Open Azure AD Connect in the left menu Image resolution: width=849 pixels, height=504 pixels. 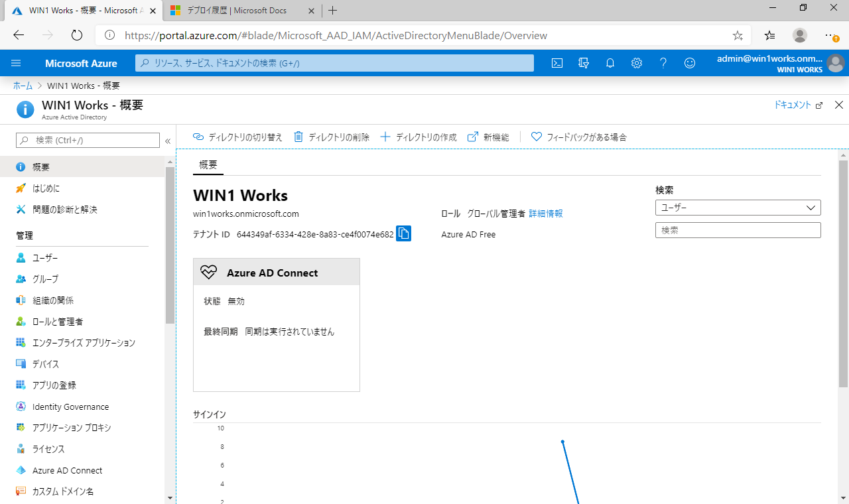click(82, 470)
